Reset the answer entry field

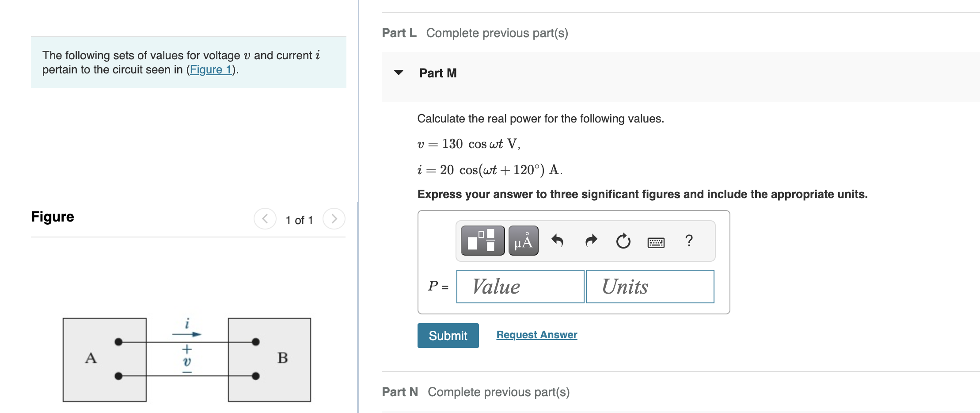(623, 241)
